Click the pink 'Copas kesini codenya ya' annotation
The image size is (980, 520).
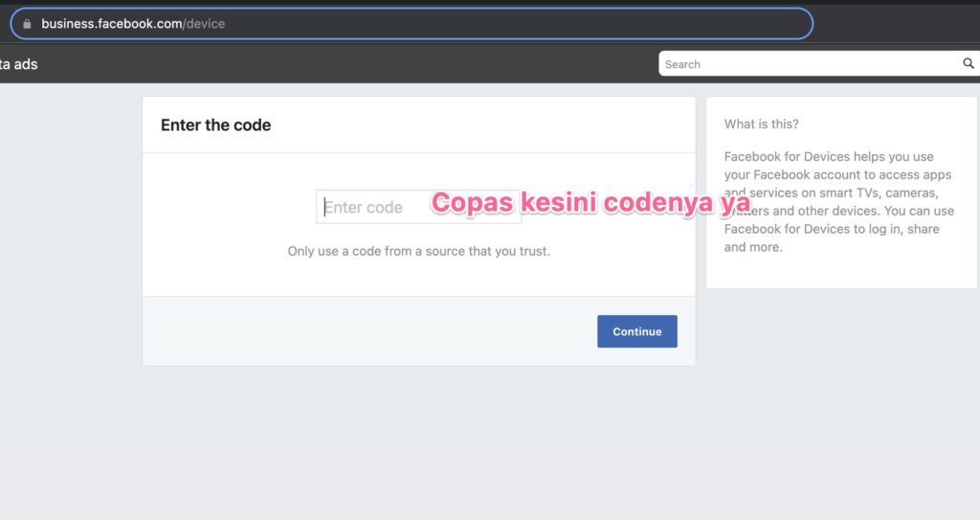coord(590,204)
